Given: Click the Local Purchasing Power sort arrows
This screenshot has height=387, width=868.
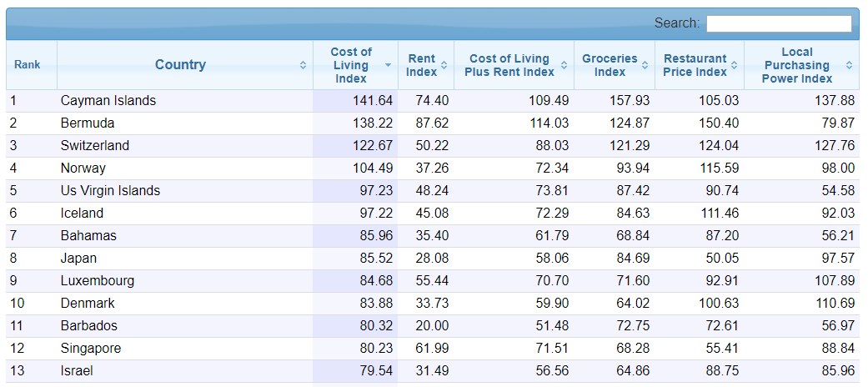Looking at the screenshot, I should [x=849, y=65].
